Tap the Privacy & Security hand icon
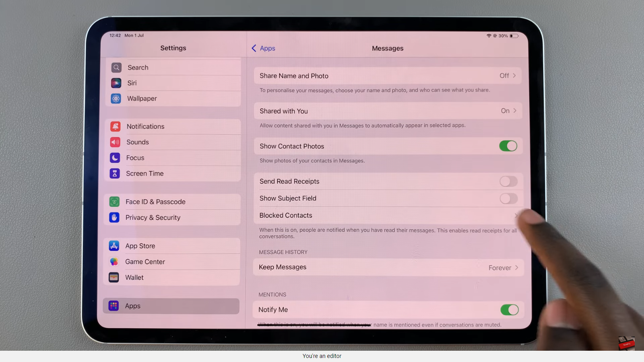The width and height of the screenshot is (644, 362). (114, 217)
